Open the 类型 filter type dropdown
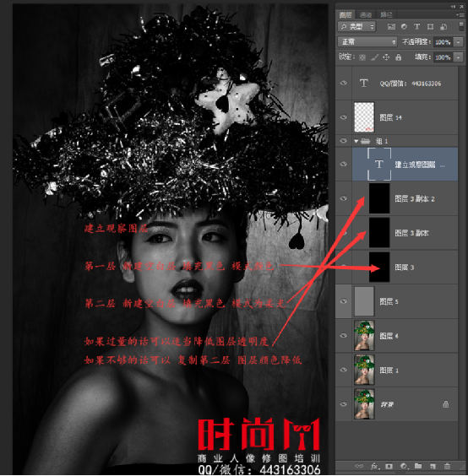Screen dimensions: 468x476 coord(356,27)
